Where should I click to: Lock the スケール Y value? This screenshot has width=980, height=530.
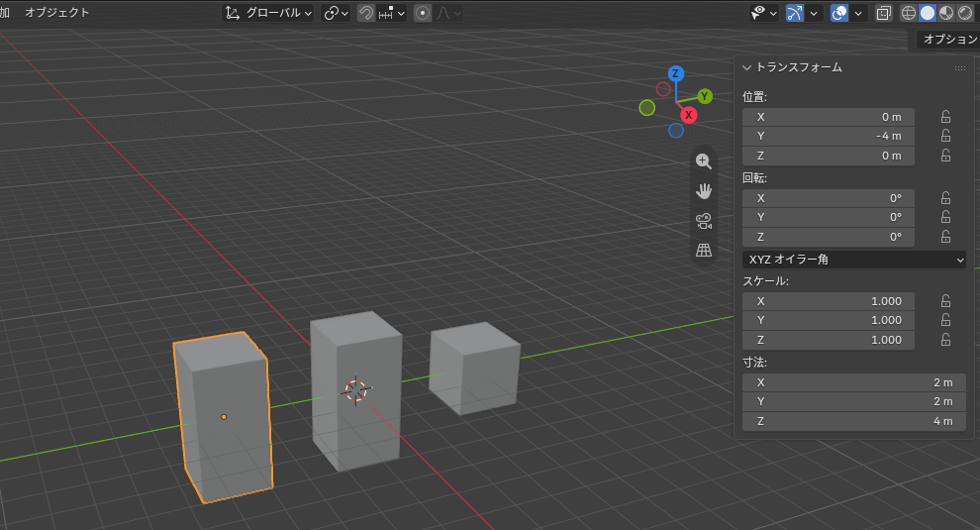945,320
